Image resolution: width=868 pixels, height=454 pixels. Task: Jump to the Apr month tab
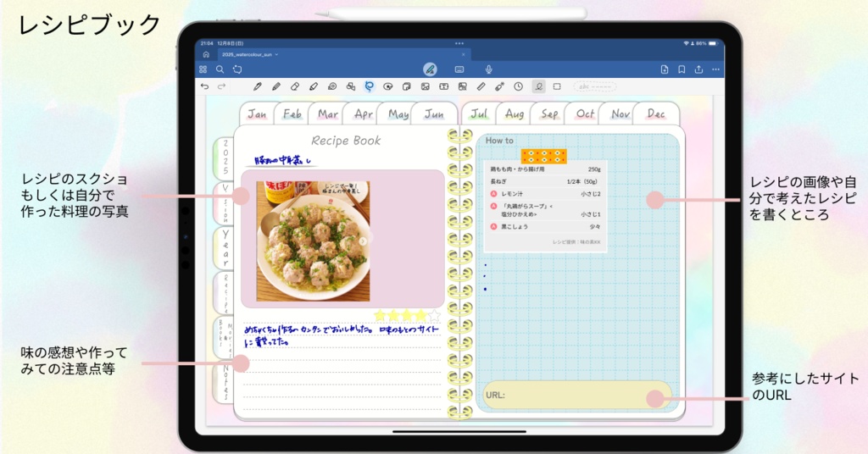[363, 113]
